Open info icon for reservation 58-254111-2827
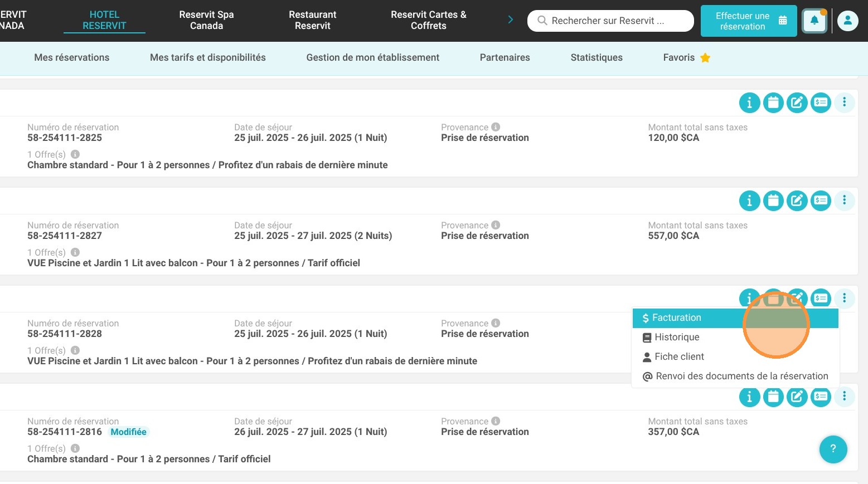 tap(749, 201)
